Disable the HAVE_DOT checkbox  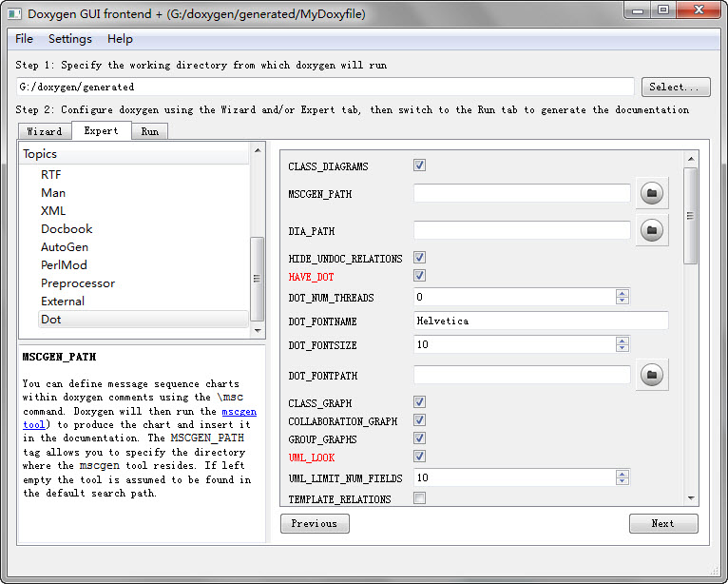coord(419,276)
